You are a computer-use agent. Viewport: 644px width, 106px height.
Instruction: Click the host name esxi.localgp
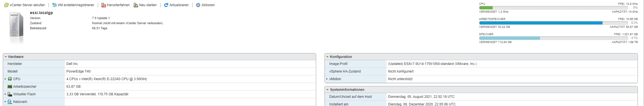tap(41, 13)
